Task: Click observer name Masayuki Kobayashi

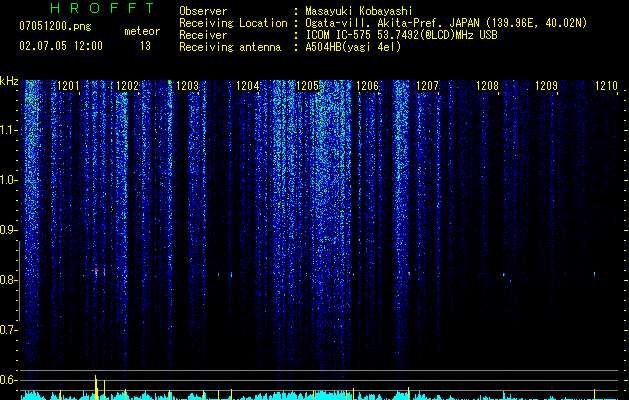Action: point(359,11)
